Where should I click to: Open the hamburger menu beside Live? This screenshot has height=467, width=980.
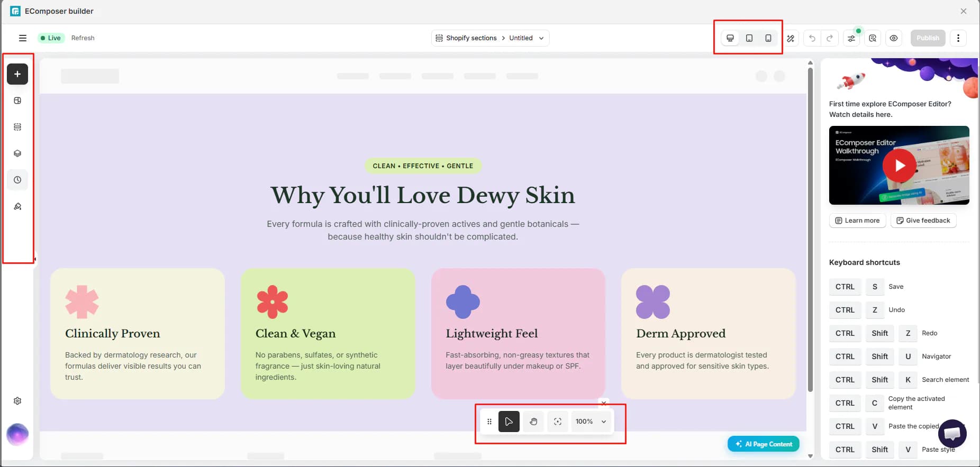point(22,38)
